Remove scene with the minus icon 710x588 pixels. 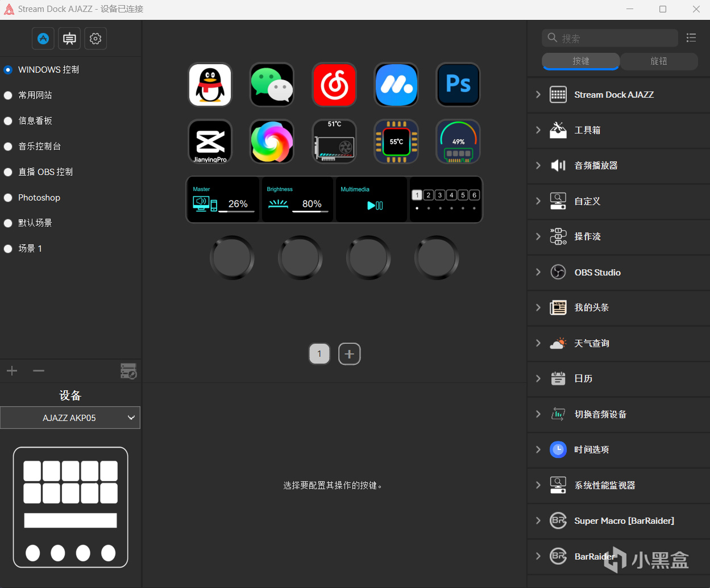click(39, 371)
